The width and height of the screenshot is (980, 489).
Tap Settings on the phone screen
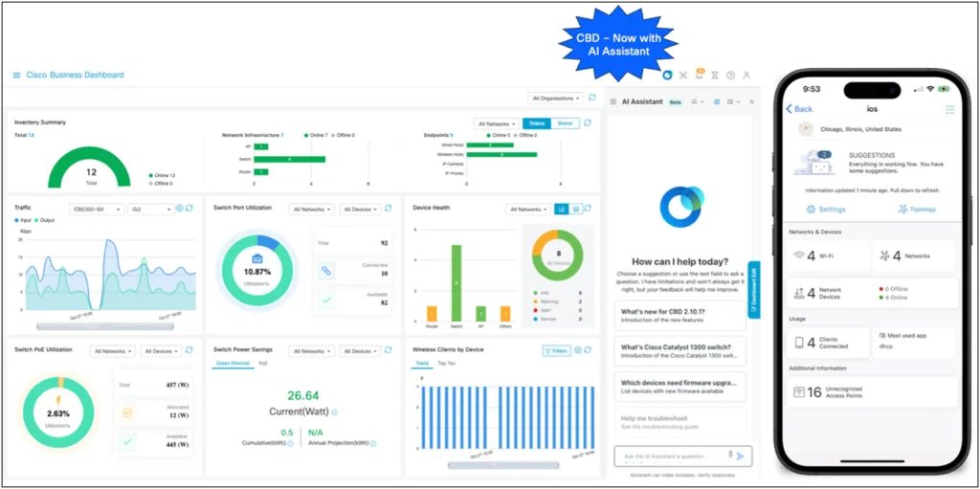click(826, 210)
